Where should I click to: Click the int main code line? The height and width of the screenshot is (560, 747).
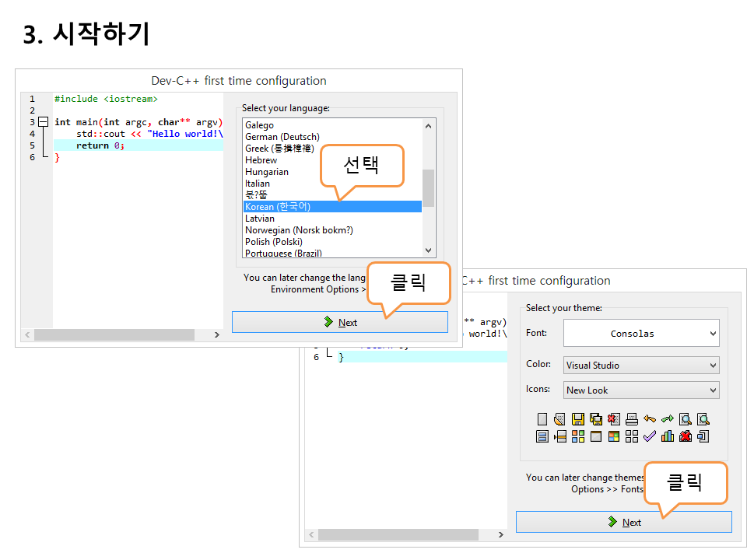pyautogui.click(x=139, y=122)
